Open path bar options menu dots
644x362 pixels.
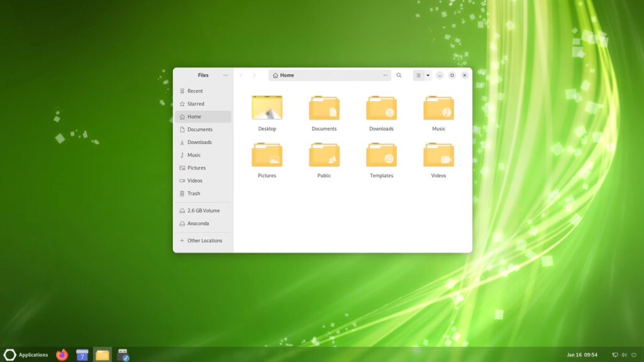pyautogui.click(x=385, y=76)
